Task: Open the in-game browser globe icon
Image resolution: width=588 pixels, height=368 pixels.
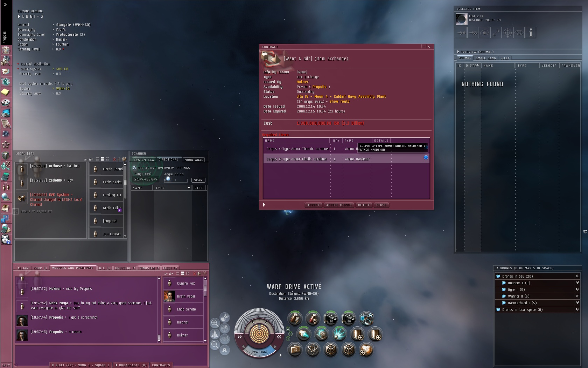Action: (6, 197)
